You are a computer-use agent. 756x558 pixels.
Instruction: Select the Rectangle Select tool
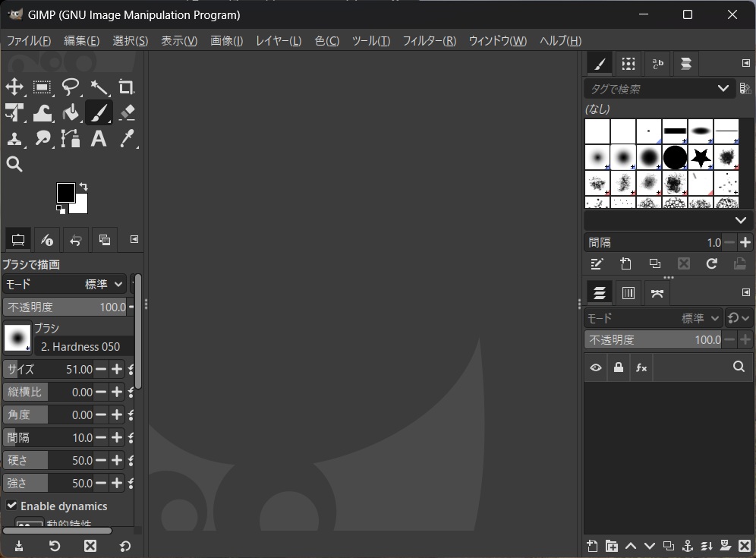[43, 87]
